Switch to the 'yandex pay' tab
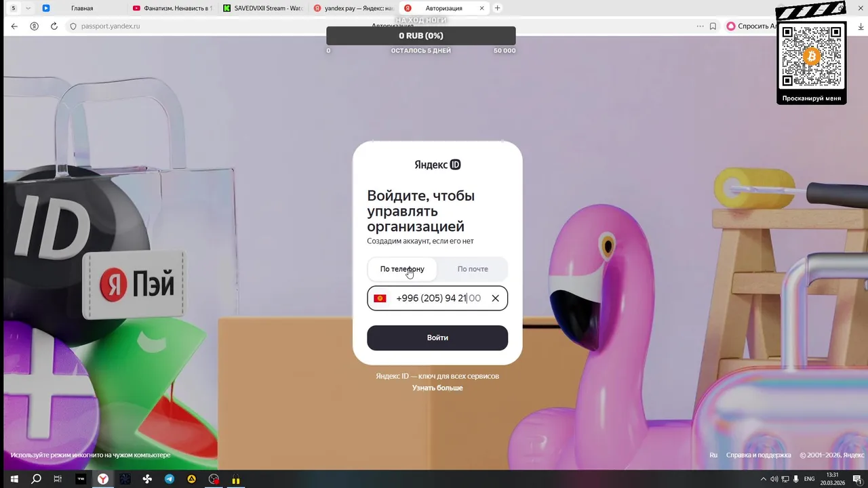The image size is (868, 488). pyautogui.click(x=353, y=8)
